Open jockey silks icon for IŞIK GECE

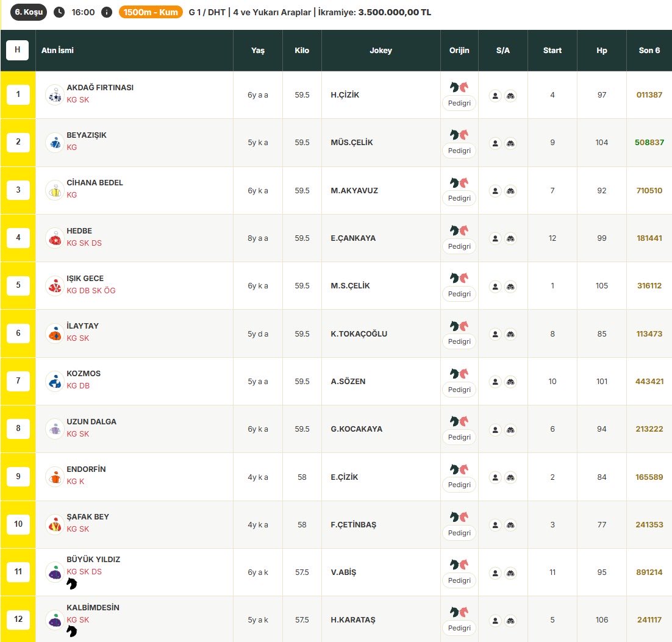pos(55,286)
